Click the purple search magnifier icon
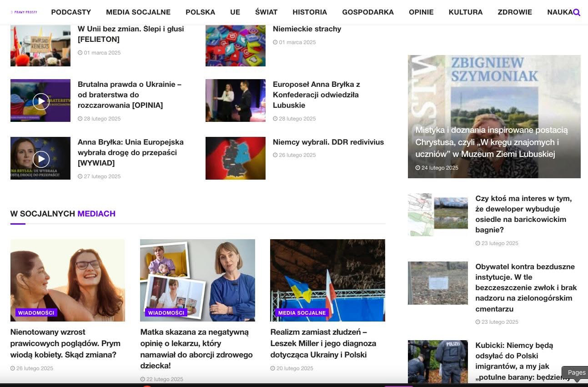 pyautogui.click(x=577, y=12)
